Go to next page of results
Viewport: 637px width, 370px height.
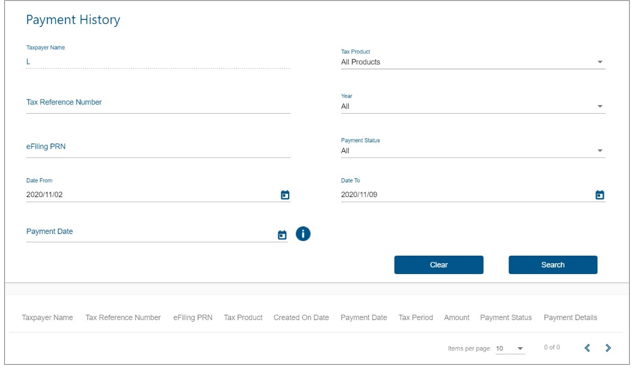tap(608, 348)
